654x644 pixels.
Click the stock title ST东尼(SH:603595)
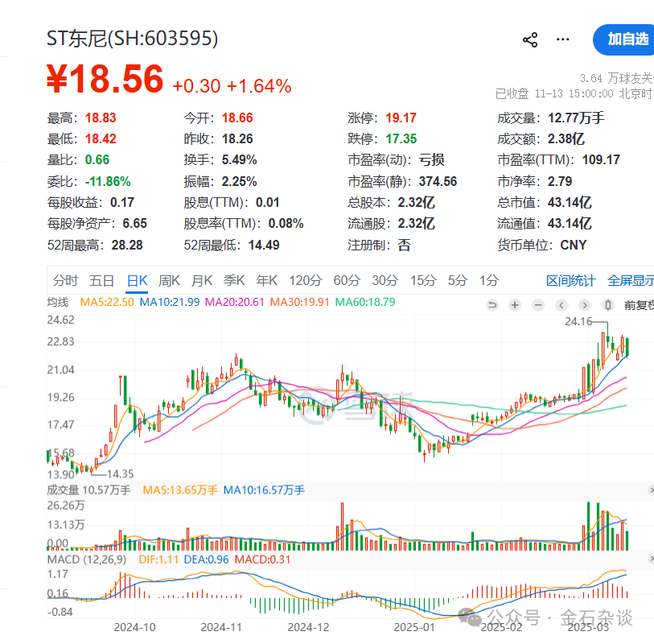point(132,39)
